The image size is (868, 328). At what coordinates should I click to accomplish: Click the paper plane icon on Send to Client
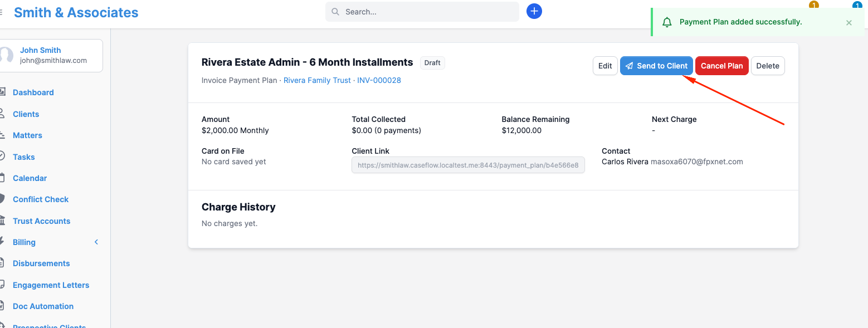(x=629, y=66)
